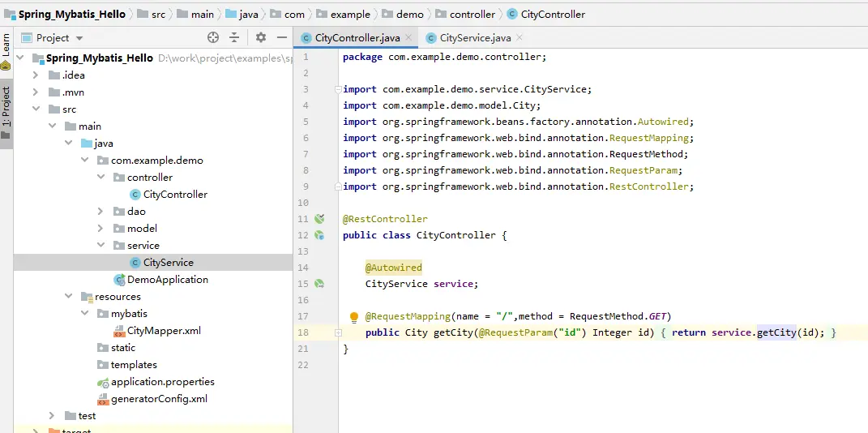Close the CityController.java tab
This screenshot has height=433, width=868.
pos(408,37)
